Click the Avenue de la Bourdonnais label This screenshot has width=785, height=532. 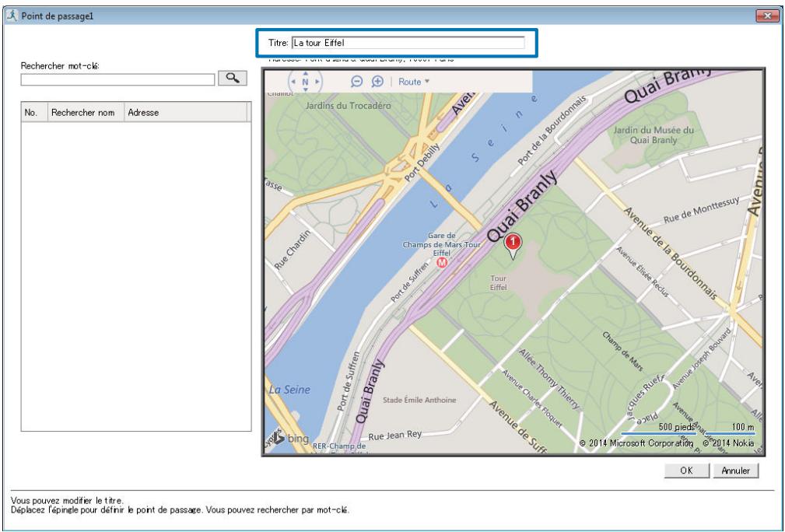669,254
